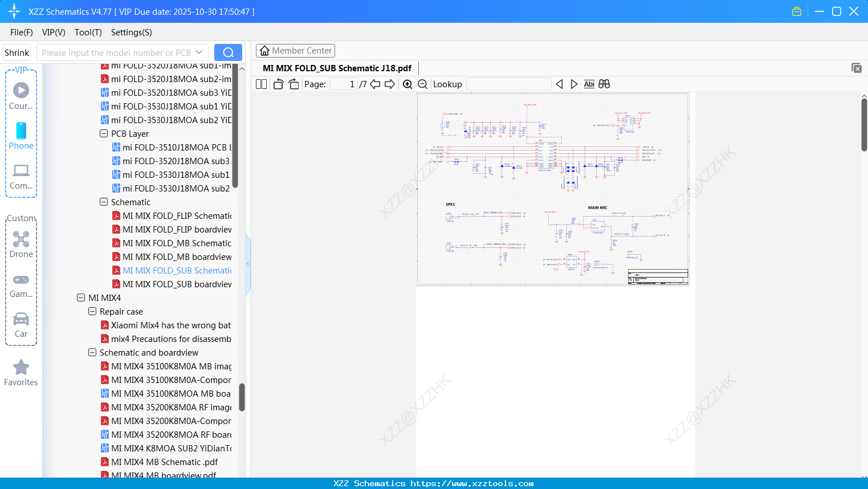
Task: Zoom in on the schematic
Action: point(407,84)
